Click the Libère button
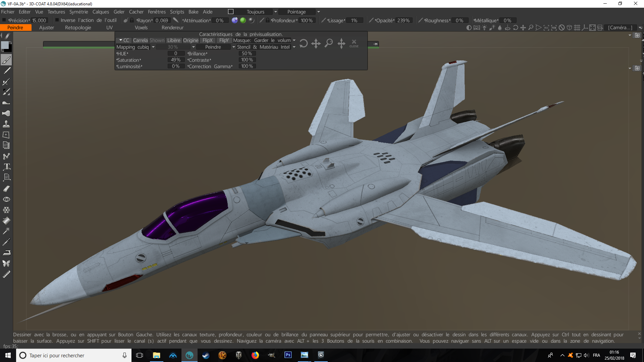The width and height of the screenshot is (644, 362). point(174,40)
